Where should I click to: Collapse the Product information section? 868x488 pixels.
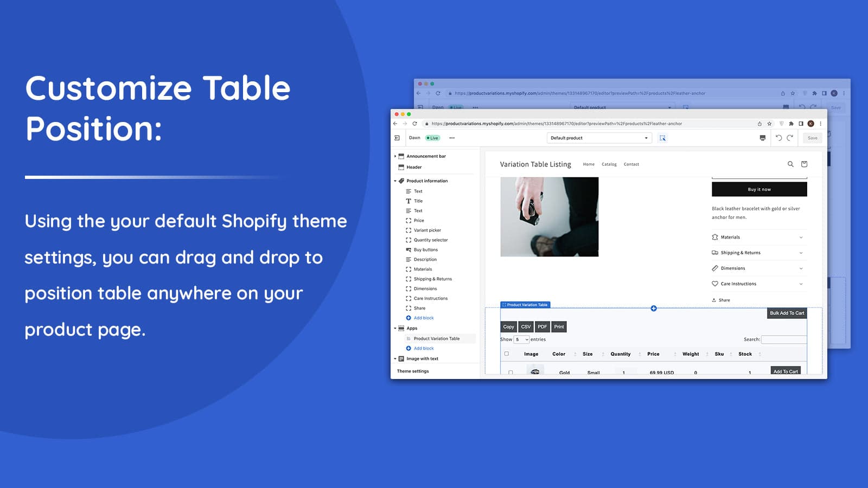(x=395, y=181)
